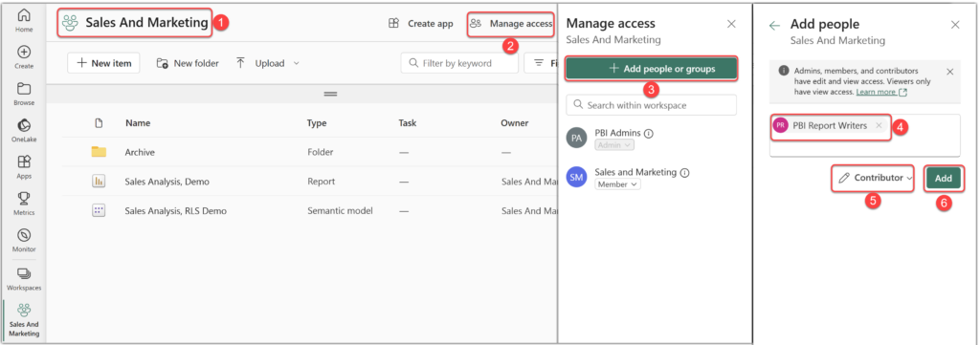This screenshot has height=345, width=980.
Task: Open Home in the left navigation
Action: tap(24, 20)
